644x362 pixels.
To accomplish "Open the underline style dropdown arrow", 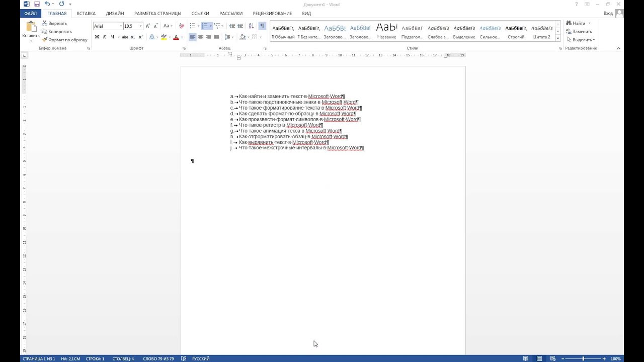I will pyautogui.click(x=118, y=37).
